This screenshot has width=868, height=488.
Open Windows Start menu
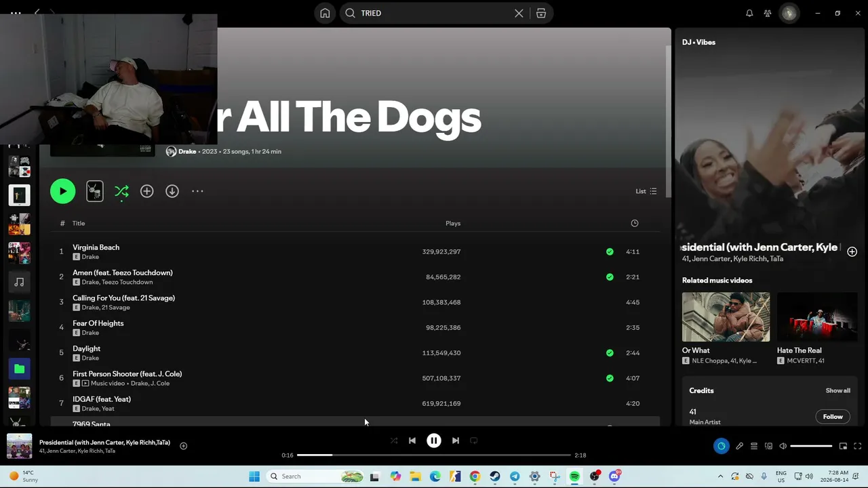pos(254,476)
